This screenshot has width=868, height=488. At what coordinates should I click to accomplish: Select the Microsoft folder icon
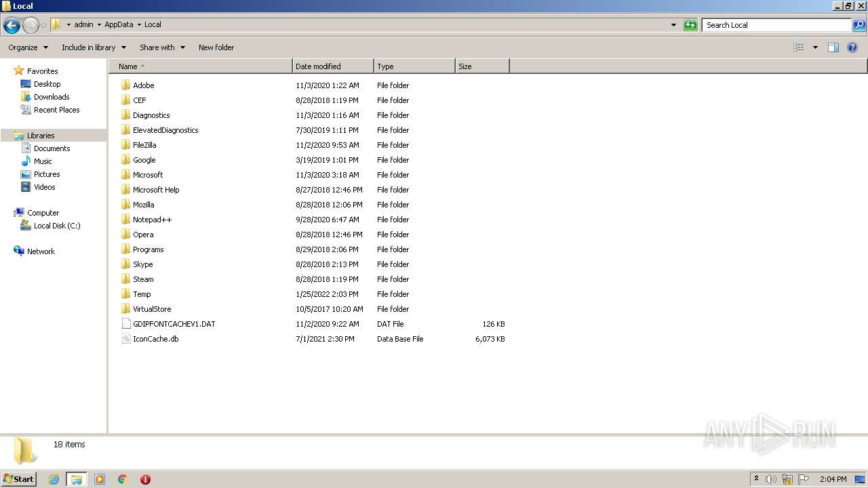pos(125,175)
